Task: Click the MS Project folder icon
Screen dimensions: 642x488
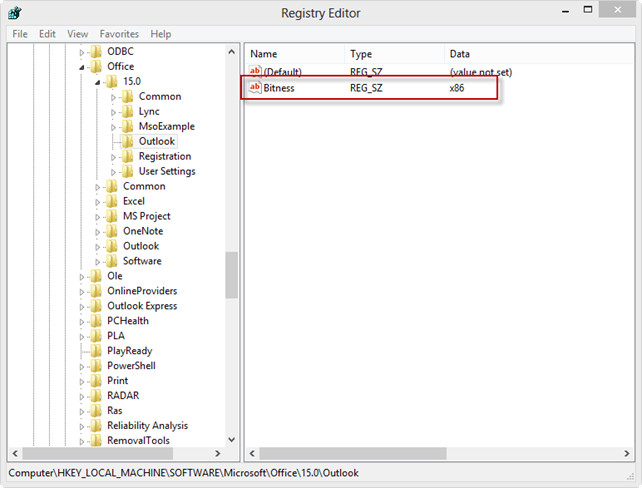Action: click(112, 216)
